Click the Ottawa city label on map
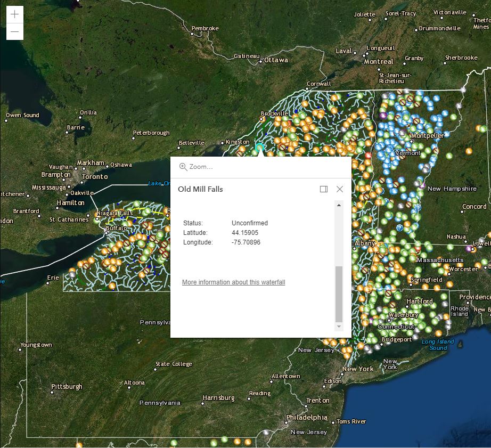 276,60
